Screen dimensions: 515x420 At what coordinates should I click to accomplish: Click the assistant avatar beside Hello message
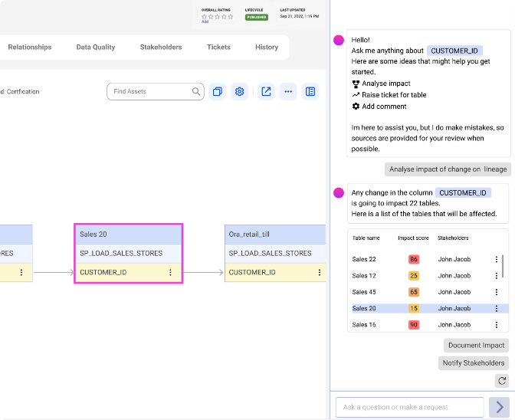click(x=339, y=40)
